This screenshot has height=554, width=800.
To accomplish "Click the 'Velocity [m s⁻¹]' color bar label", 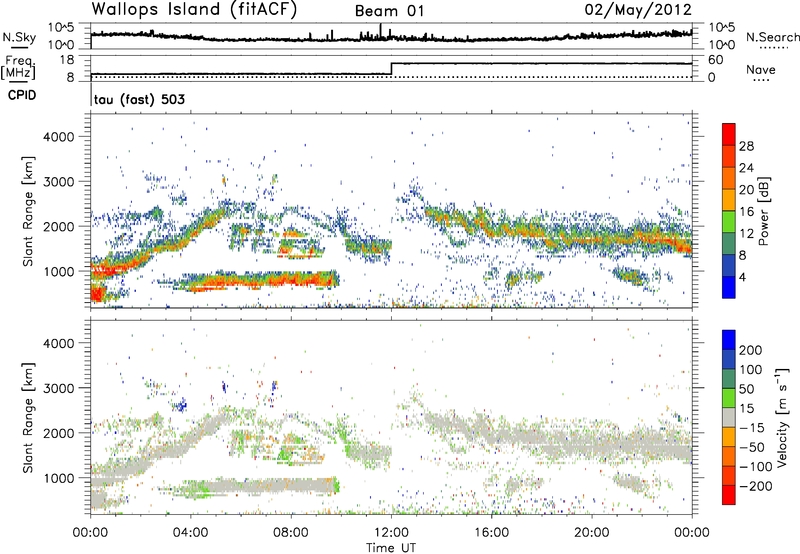I will (782, 417).
